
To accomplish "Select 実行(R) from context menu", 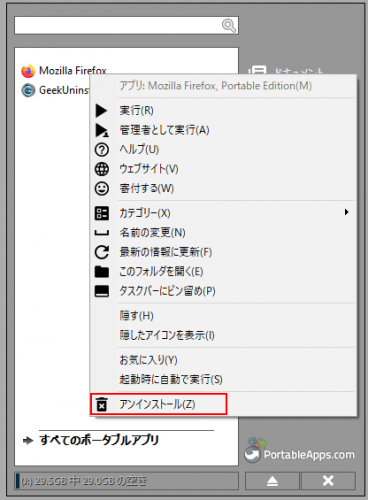I will (223, 110).
